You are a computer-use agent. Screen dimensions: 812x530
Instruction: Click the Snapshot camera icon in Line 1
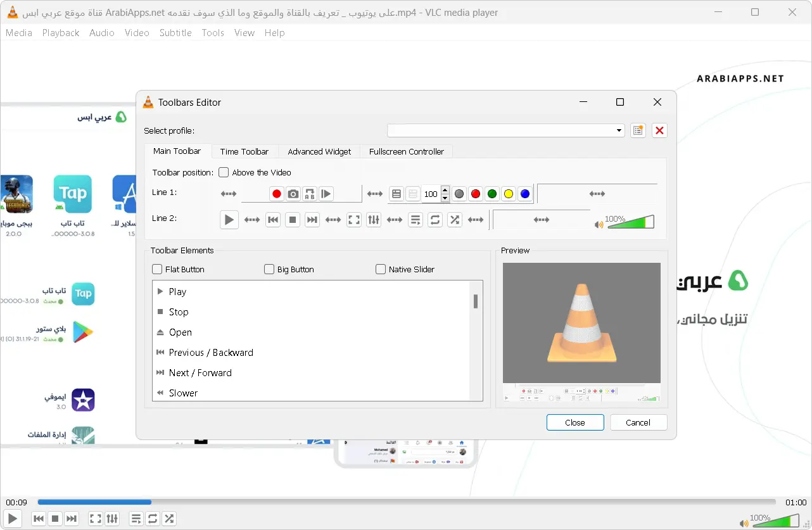pos(293,193)
